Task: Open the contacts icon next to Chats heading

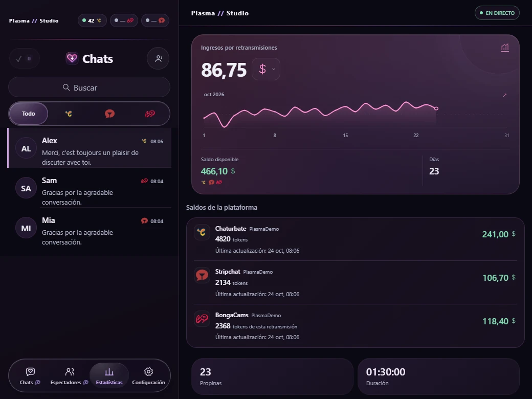Action: coord(158,59)
